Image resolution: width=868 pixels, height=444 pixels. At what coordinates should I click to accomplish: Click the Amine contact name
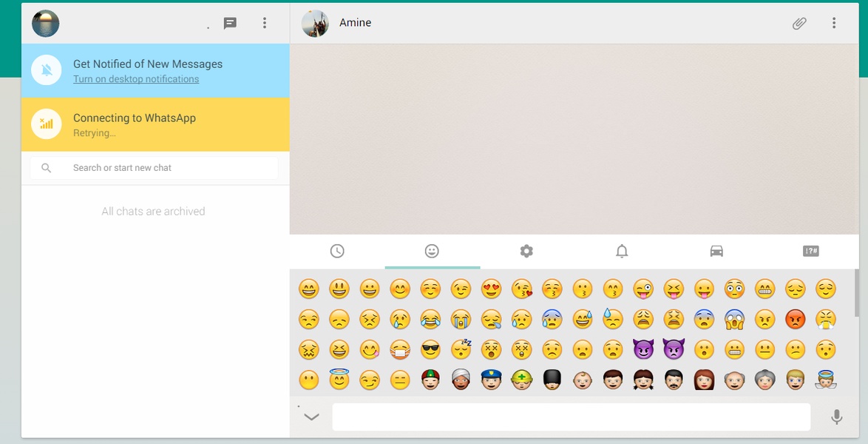click(x=356, y=23)
